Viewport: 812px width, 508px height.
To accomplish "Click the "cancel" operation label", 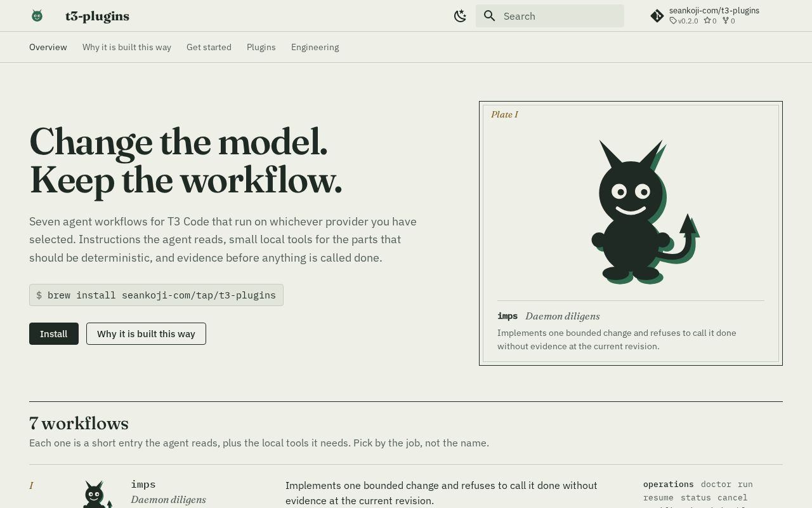I will coord(733,498).
